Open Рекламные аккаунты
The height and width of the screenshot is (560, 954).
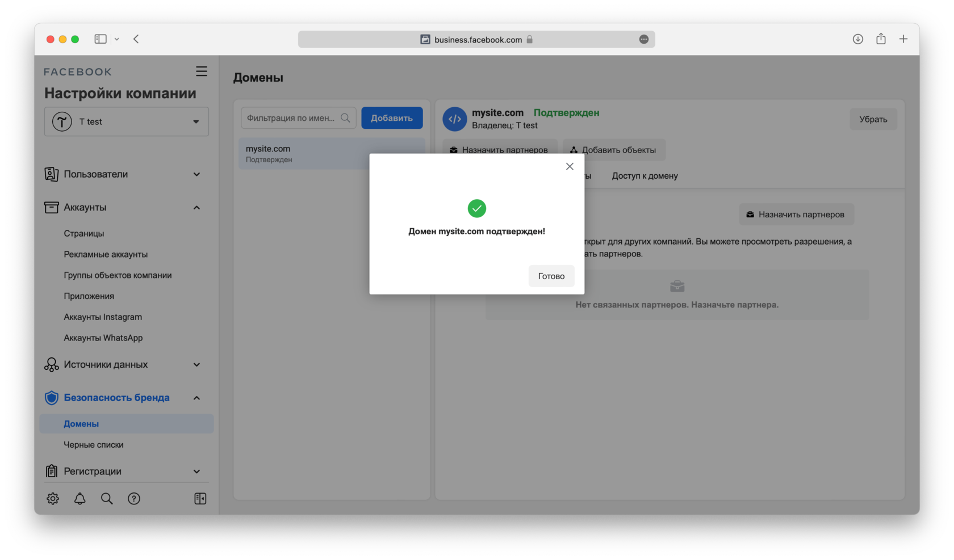(x=106, y=254)
